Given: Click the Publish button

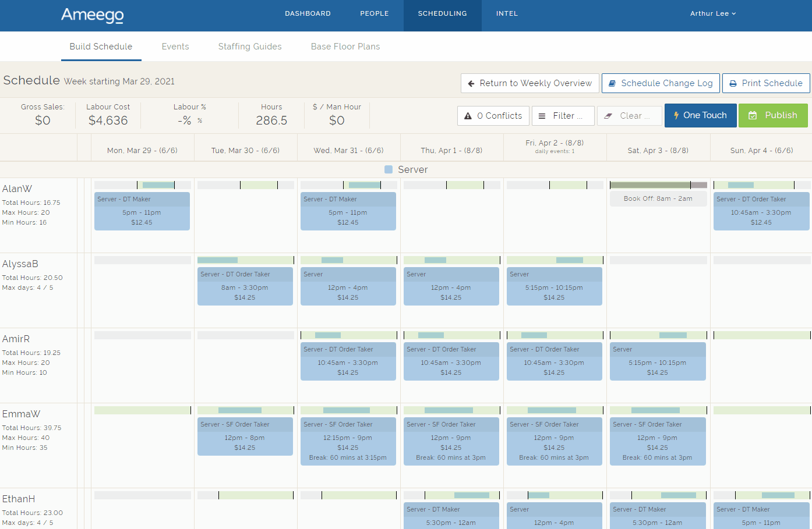Looking at the screenshot, I should (773, 115).
